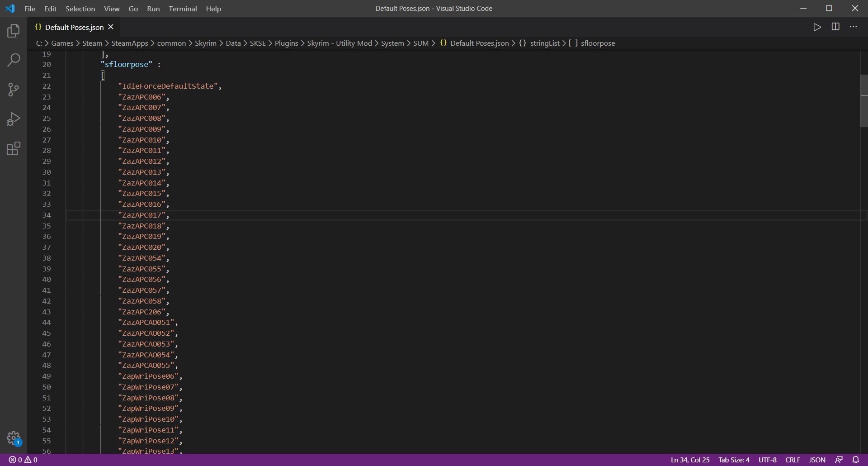Open the View menu
Screen dimensions: 868x466
point(112,9)
